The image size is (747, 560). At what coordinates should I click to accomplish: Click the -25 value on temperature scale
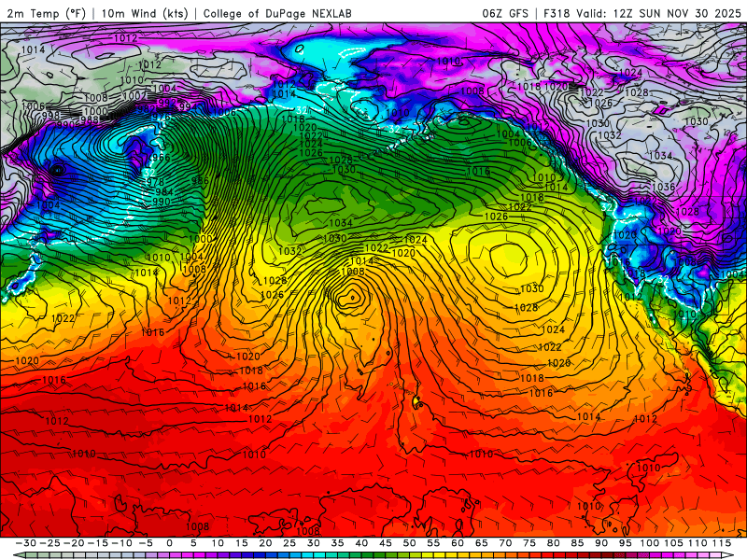click(x=50, y=543)
